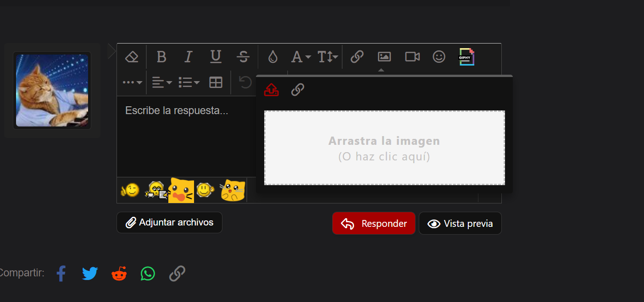644x302 pixels.
Task: Click the undo arrow icon
Action: 245,82
